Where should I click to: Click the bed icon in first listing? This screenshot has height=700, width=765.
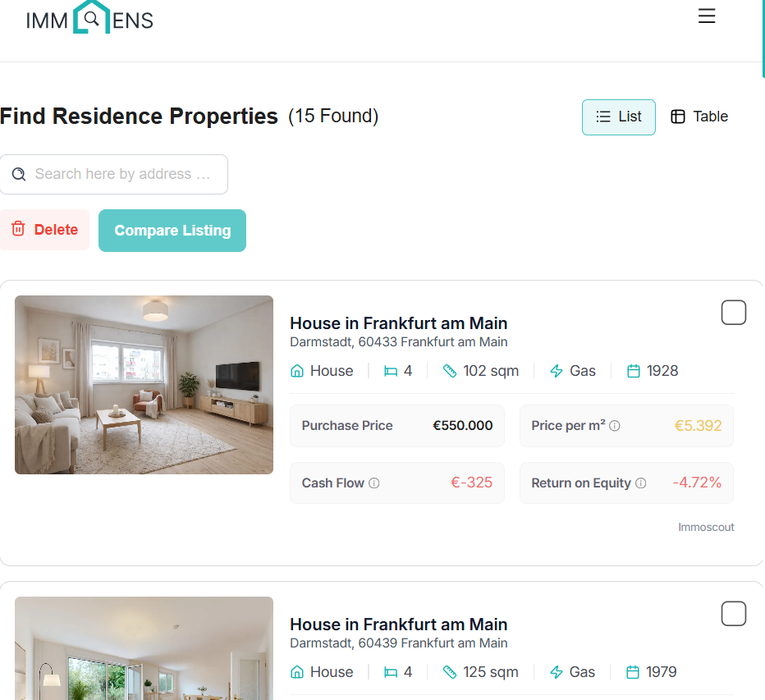391,371
